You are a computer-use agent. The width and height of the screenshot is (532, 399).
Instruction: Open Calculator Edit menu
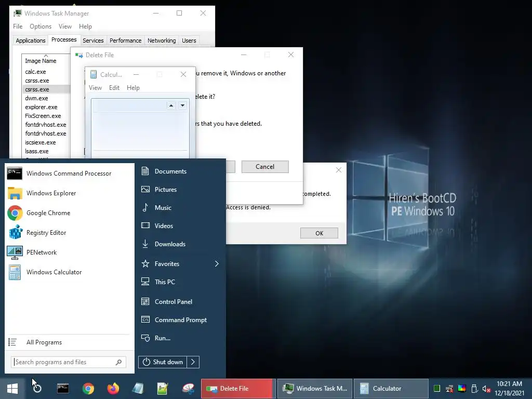click(x=114, y=87)
